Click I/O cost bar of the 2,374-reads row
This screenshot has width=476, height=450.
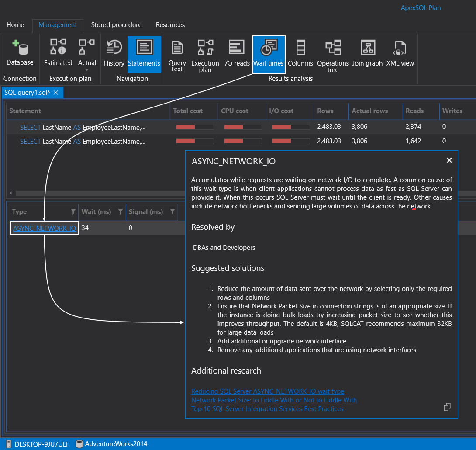pyautogui.click(x=291, y=127)
